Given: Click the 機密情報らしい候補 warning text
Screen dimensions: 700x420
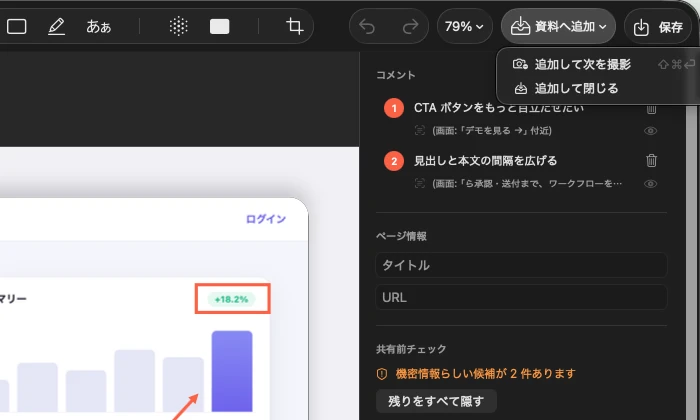Looking at the screenshot, I should [486, 374].
